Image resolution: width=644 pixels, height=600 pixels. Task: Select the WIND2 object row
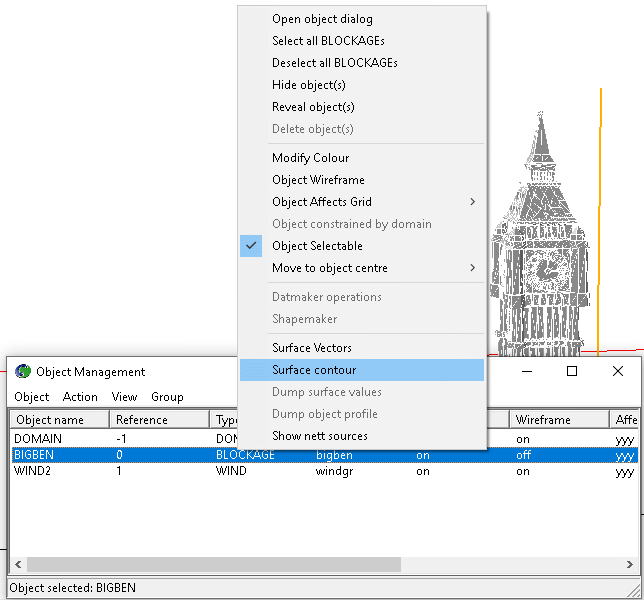35,471
